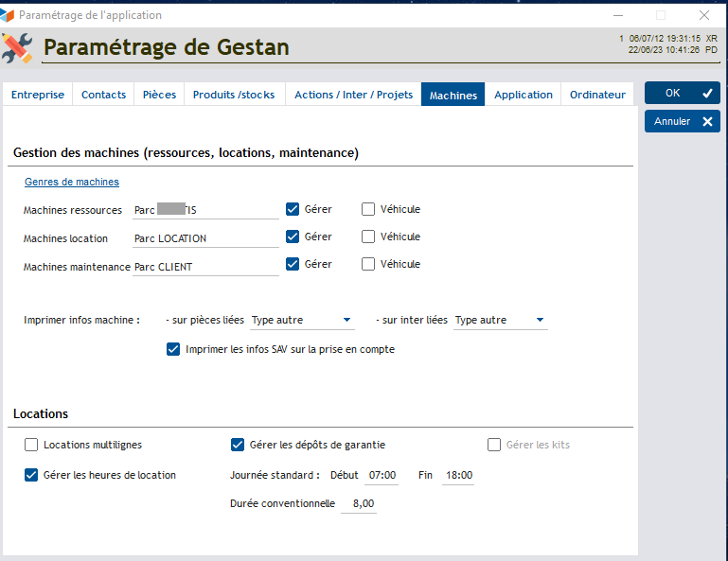The image size is (728, 561).
Task: Click OK button to validate settings
Action: point(682,93)
